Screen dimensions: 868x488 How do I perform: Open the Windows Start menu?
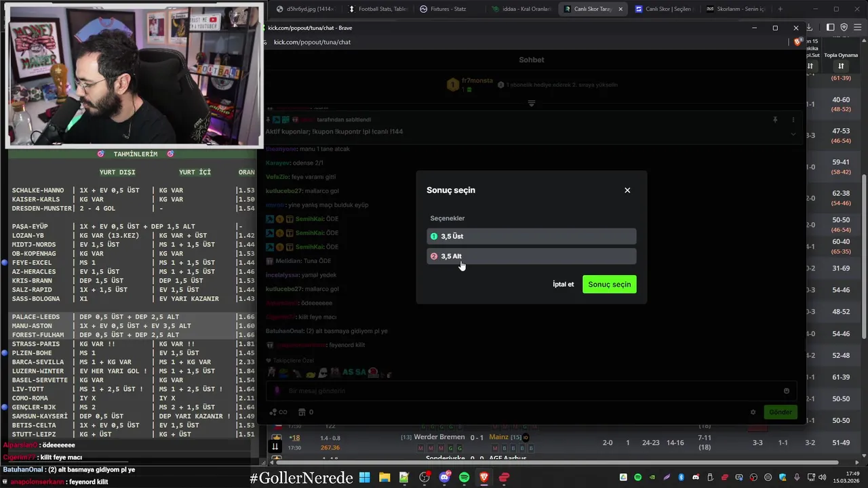(x=364, y=478)
